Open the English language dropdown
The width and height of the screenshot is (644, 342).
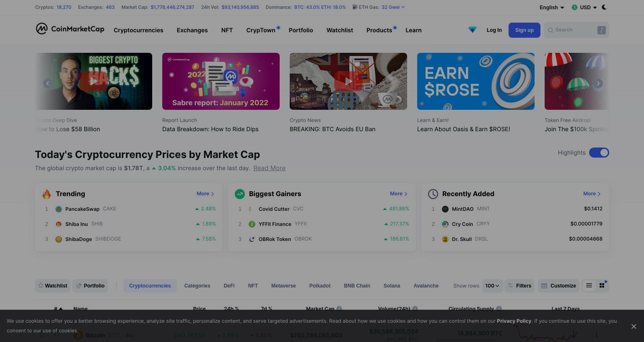tap(552, 8)
